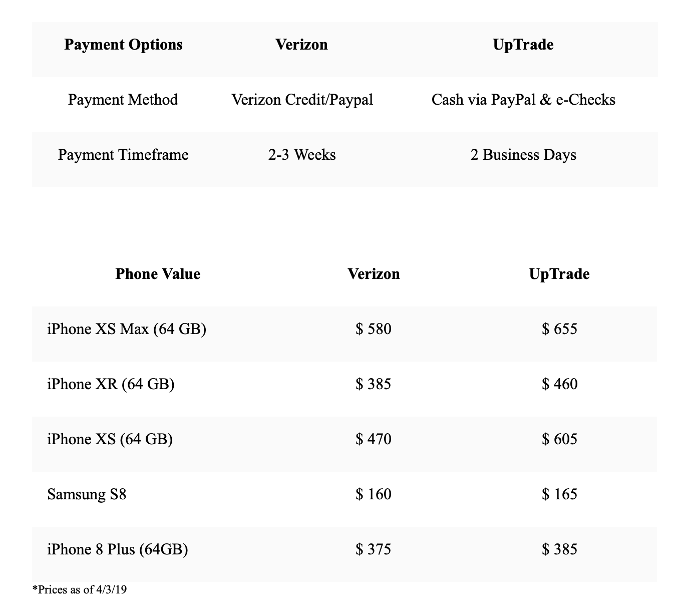Click the $ 460 UpTrade price

(559, 384)
